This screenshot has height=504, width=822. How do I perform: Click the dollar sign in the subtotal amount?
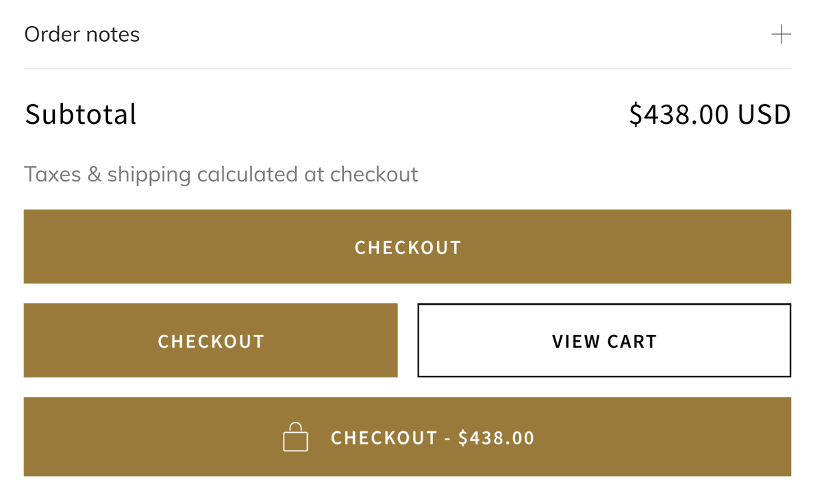coord(636,114)
